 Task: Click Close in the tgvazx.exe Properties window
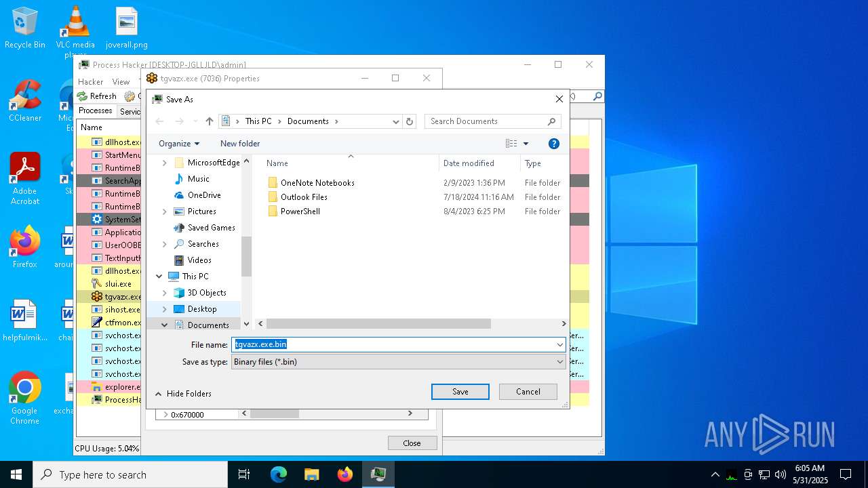(412, 443)
